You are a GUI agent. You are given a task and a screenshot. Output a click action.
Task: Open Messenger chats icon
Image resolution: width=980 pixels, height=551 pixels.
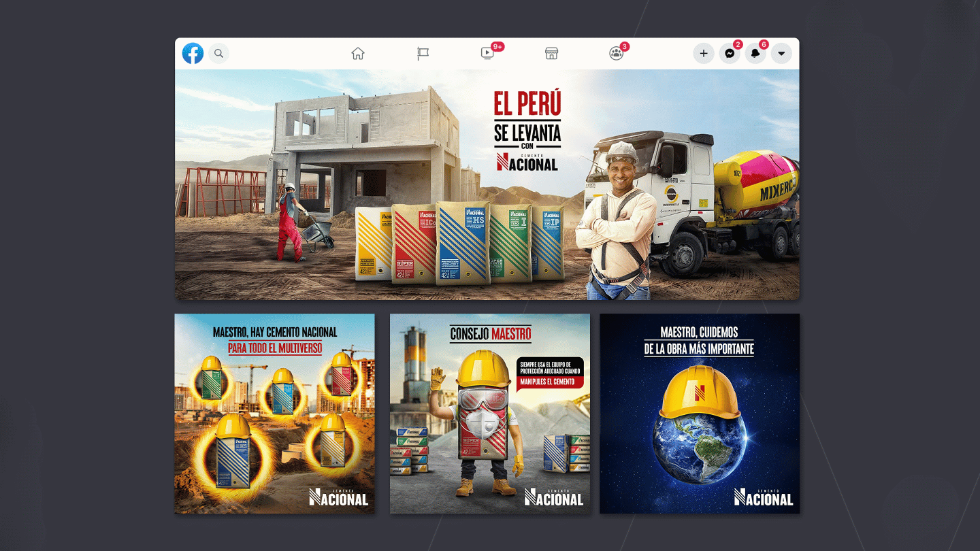(730, 54)
